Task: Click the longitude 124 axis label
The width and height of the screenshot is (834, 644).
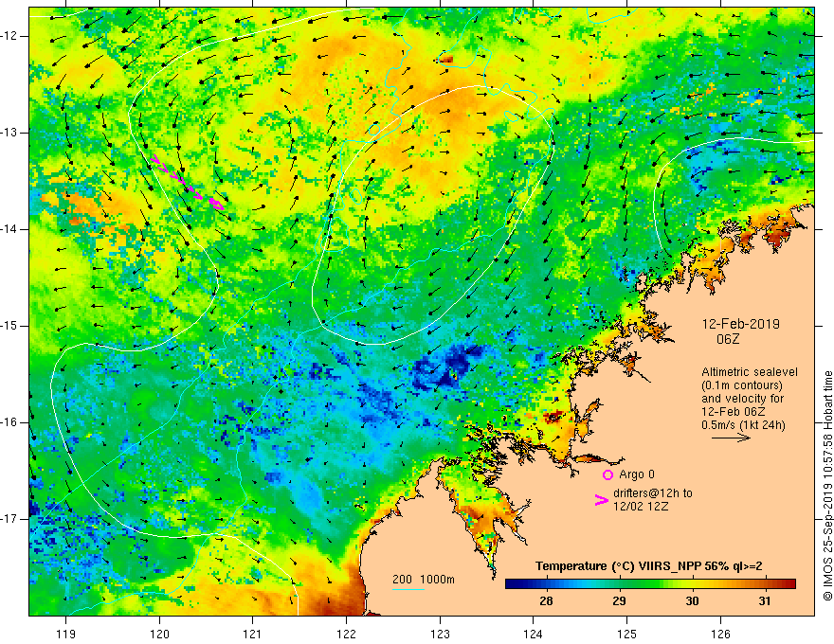Action: 534,634
